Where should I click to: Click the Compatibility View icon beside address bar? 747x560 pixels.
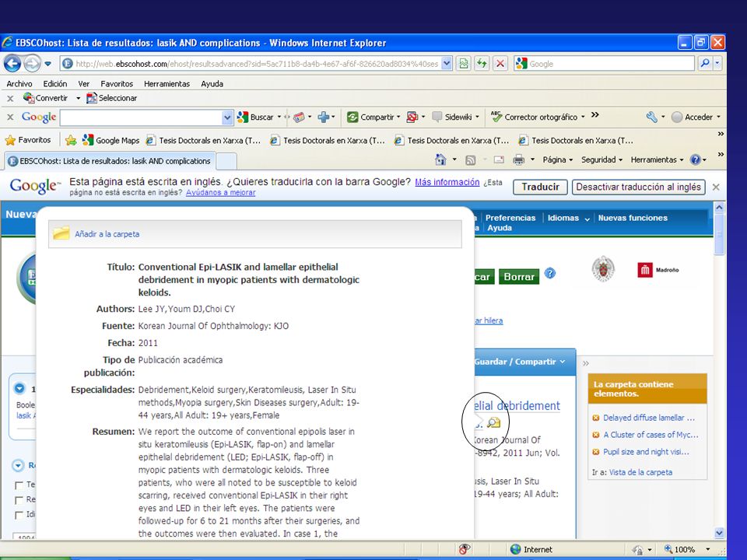coord(464,63)
